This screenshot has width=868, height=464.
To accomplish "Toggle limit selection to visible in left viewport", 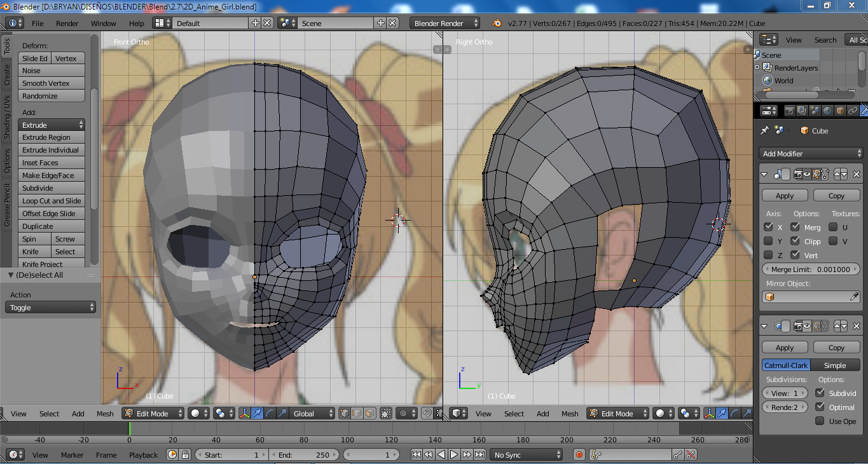I will (x=386, y=413).
